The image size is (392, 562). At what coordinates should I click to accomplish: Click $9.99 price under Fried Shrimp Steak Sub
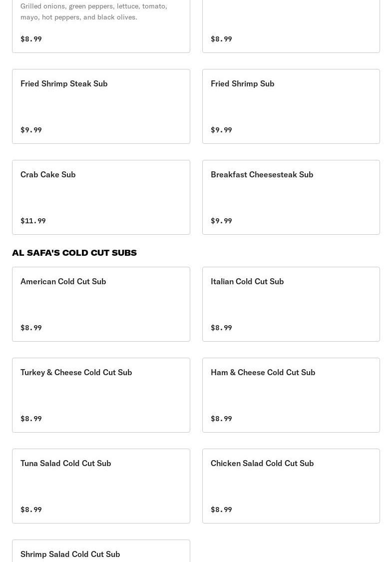click(x=31, y=130)
